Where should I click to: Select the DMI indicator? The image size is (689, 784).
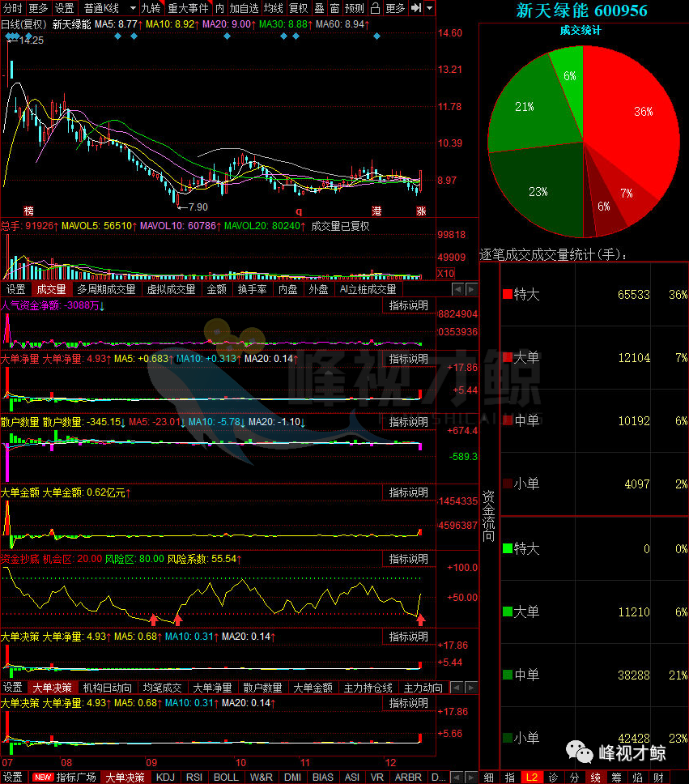pyautogui.click(x=292, y=777)
